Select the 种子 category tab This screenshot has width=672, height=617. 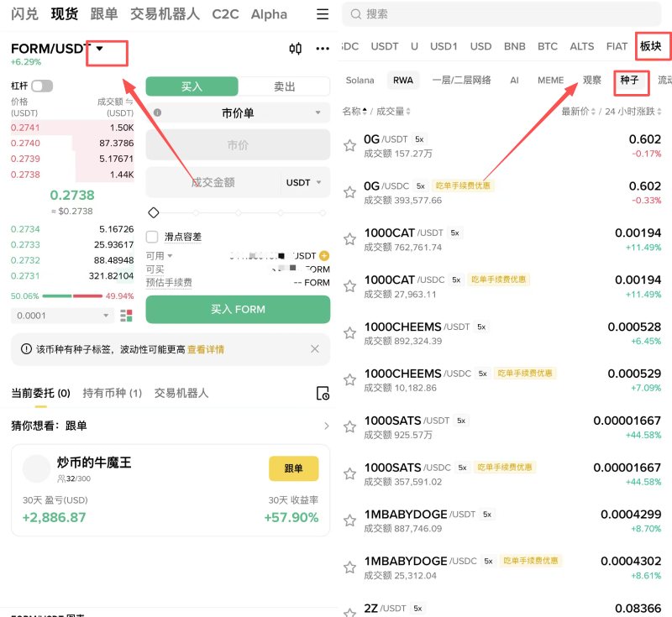click(632, 81)
